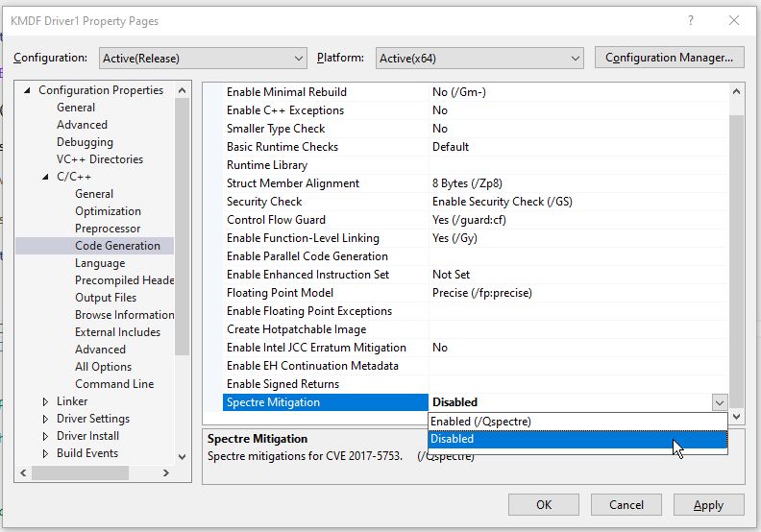The height and width of the screenshot is (532, 761).
Task: Toggle the Spectre Mitigation dropdown arrow
Action: click(x=720, y=402)
